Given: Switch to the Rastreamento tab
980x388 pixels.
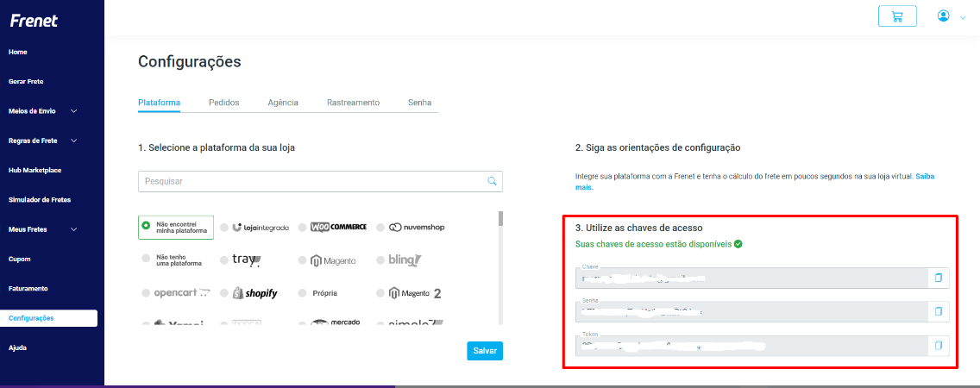Looking at the screenshot, I should pos(353,103).
